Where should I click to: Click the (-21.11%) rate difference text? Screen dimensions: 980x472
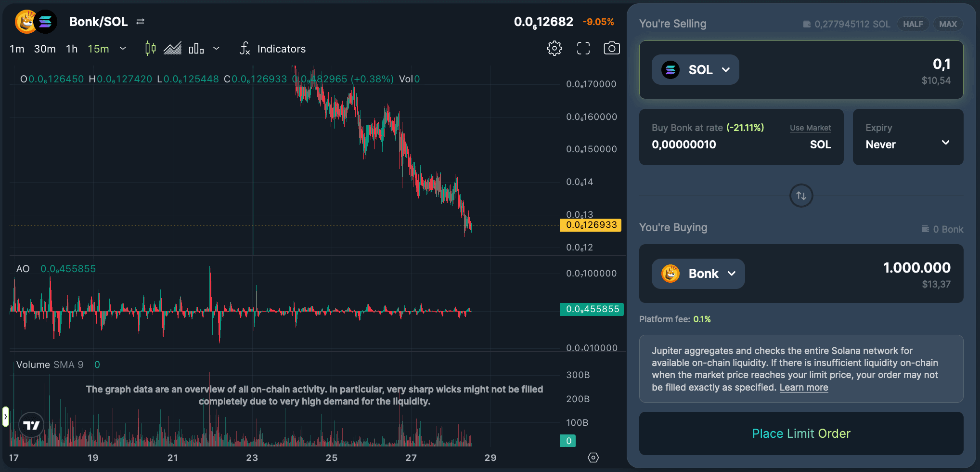tap(745, 128)
